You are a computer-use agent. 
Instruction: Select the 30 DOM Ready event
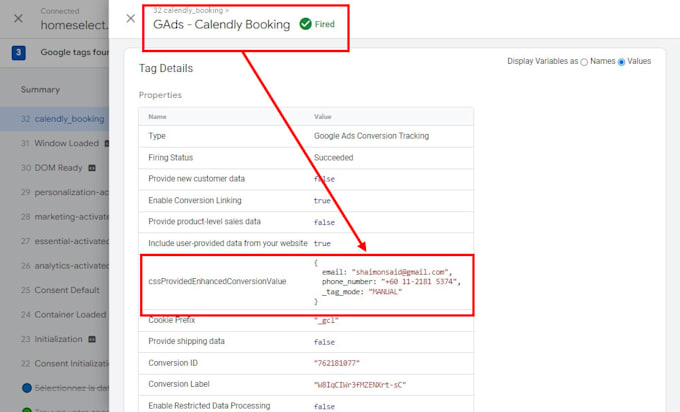(54, 168)
